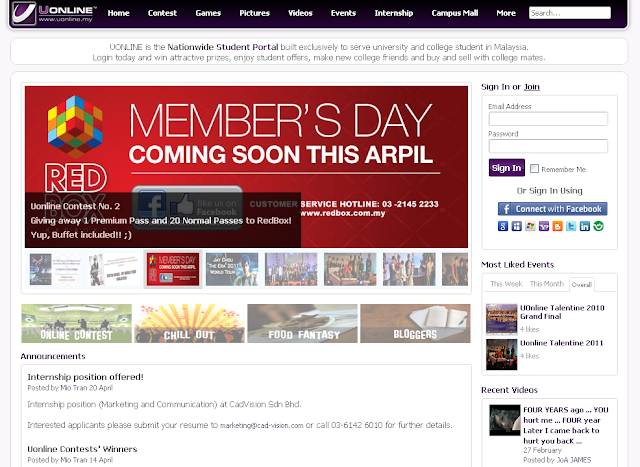Open the Talentine 2011 event thumbnail
The image size is (640, 467).
(501, 354)
